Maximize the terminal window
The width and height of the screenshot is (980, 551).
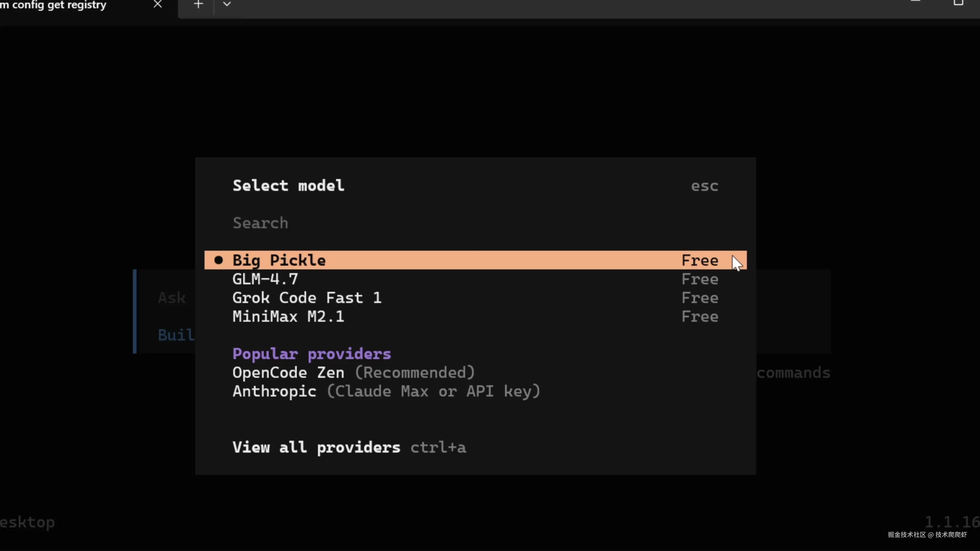[x=958, y=2]
